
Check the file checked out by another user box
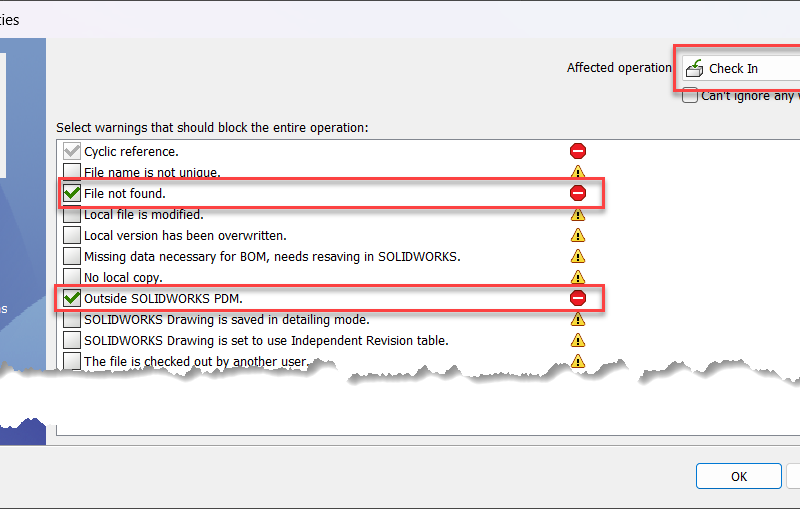pos(72,361)
